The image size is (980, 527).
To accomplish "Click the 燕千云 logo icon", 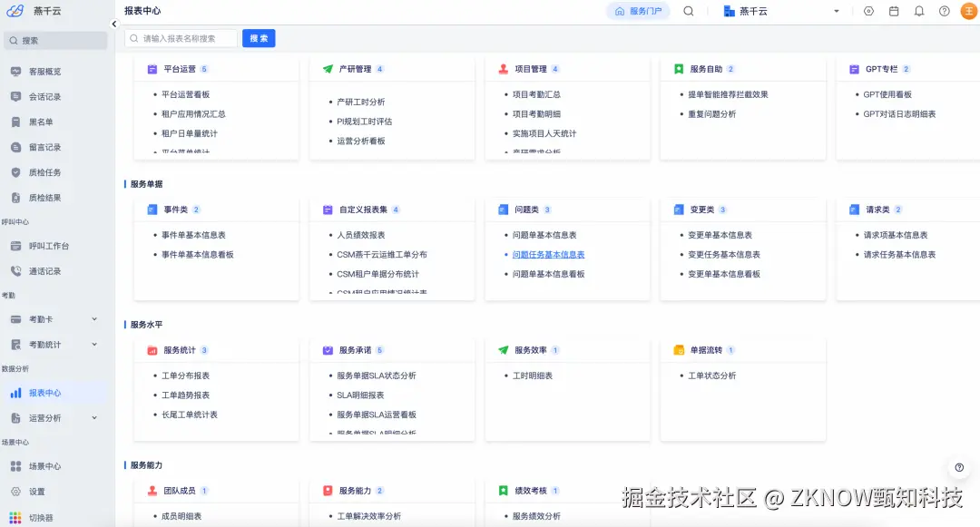I will point(15,11).
